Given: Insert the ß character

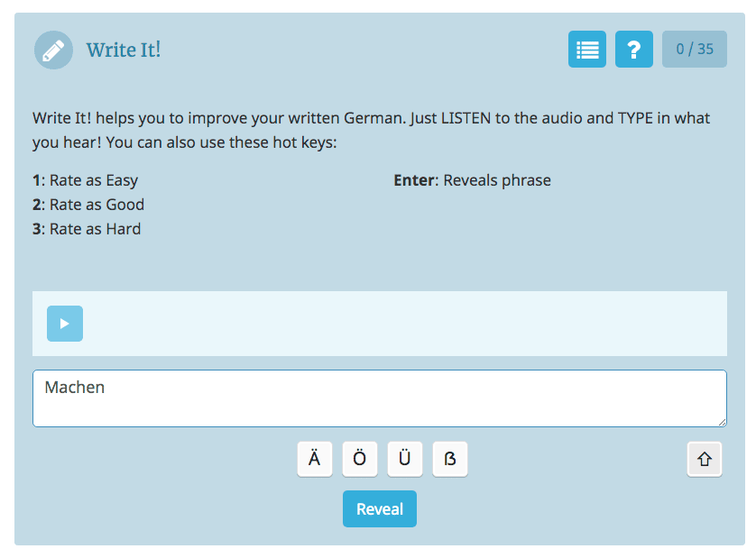Looking at the screenshot, I should tap(450, 460).
